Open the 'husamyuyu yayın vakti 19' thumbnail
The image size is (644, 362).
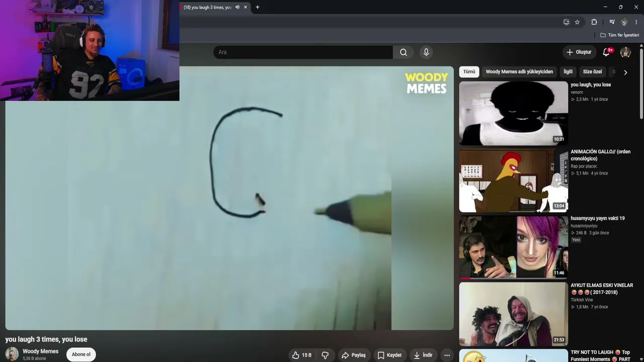[513, 247]
